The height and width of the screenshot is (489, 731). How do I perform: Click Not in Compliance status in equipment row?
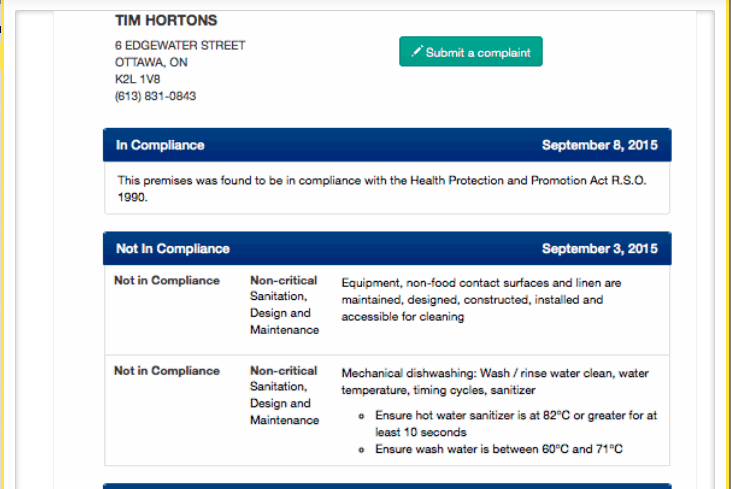pyautogui.click(x=167, y=281)
